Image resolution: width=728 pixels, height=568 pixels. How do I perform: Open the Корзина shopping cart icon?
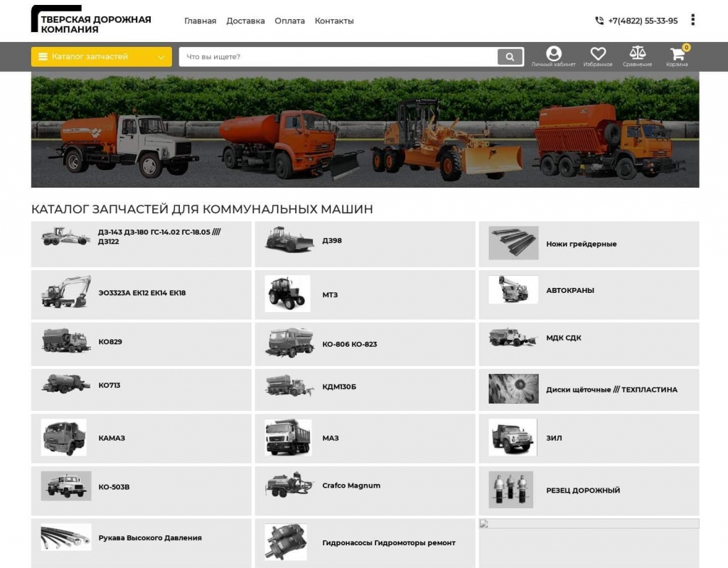click(x=677, y=55)
